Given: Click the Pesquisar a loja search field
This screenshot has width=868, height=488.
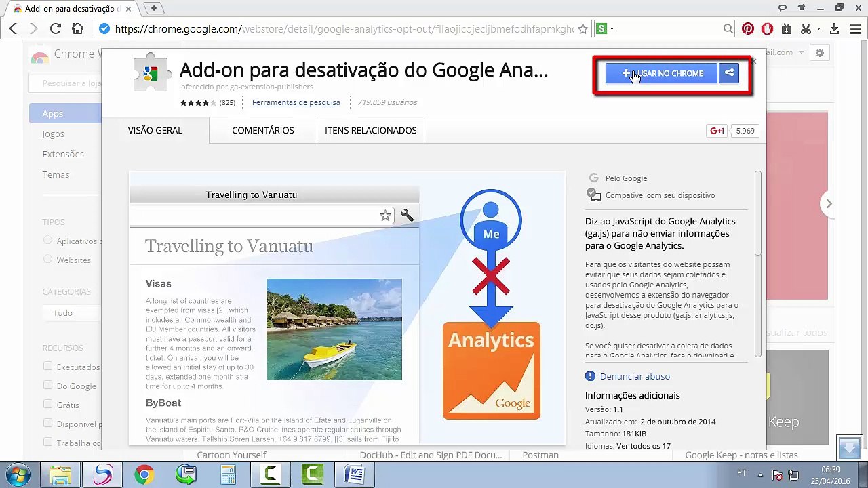Looking at the screenshot, I should pos(64,83).
